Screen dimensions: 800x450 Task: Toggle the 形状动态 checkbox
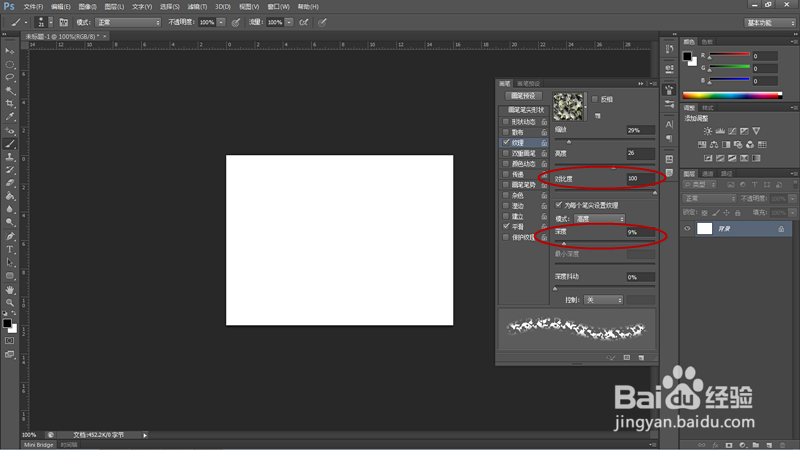coord(506,121)
